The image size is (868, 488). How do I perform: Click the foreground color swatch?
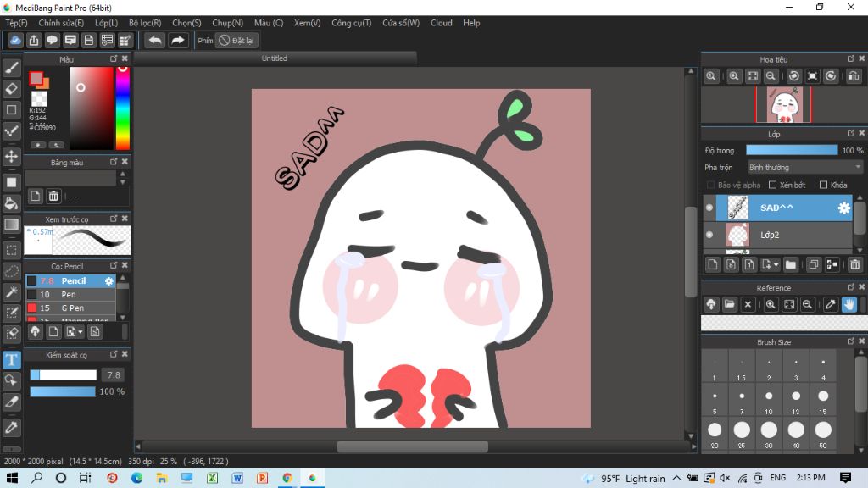click(36, 79)
